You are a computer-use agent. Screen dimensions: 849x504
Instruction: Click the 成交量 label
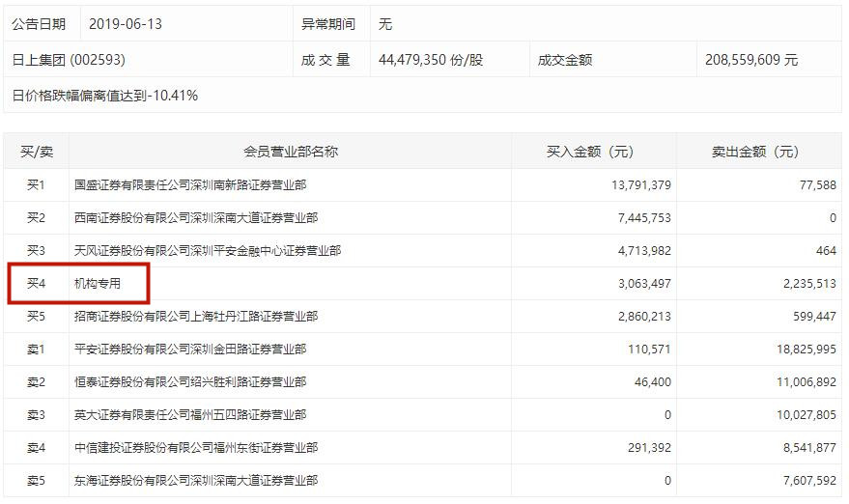[x=325, y=60]
